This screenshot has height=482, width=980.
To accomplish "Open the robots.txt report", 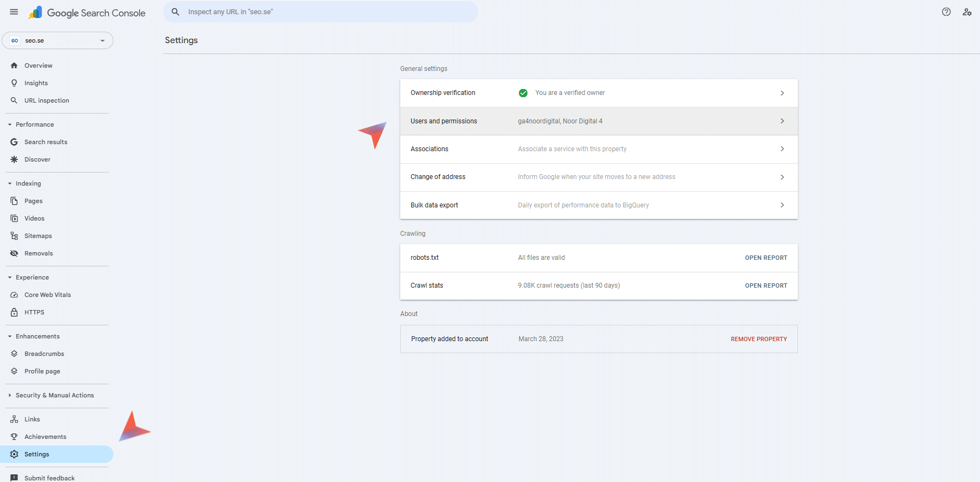I will [x=766, y=258].
